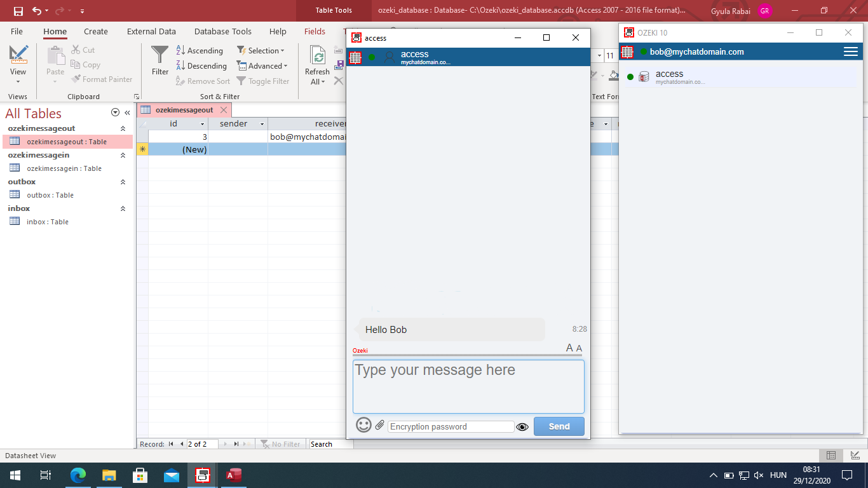The width and height of the screenshot is (868, 488).
Task: Go to first record navigation button
Action: point(171,444)
